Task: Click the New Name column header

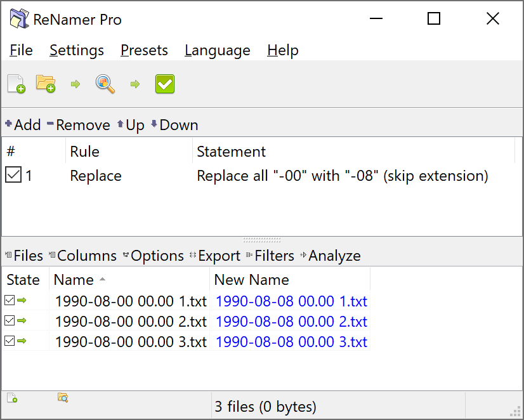Action: (x=290, y=280)
